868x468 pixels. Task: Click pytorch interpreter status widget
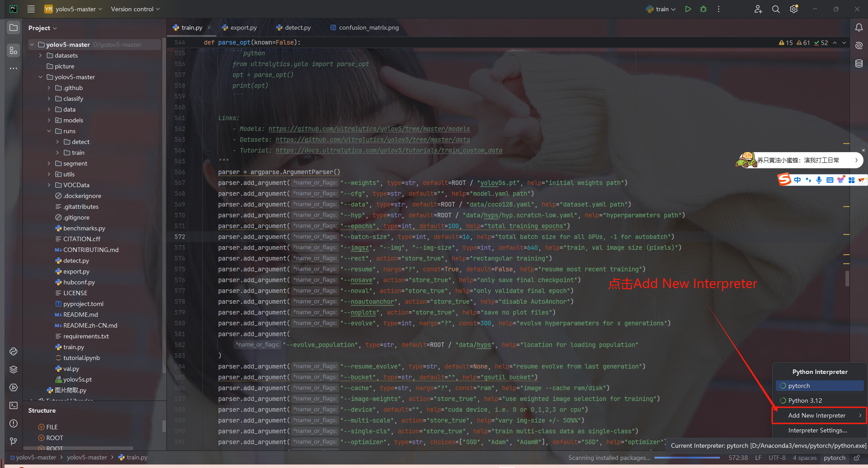click(835, 458)
